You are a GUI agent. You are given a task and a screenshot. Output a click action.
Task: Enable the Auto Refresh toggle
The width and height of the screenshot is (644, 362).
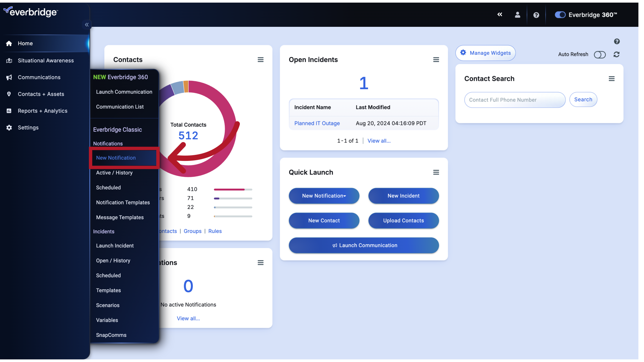coord(600,55)
